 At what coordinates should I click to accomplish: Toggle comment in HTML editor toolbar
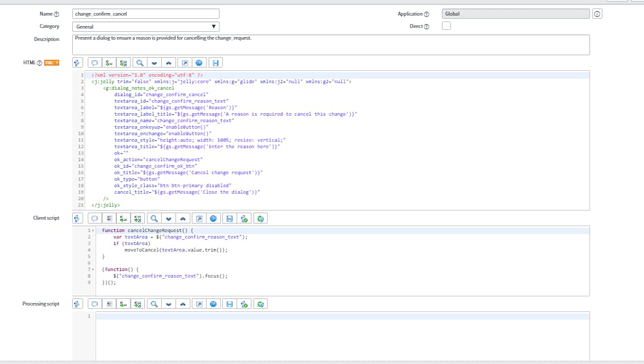(x=94, y=63)
